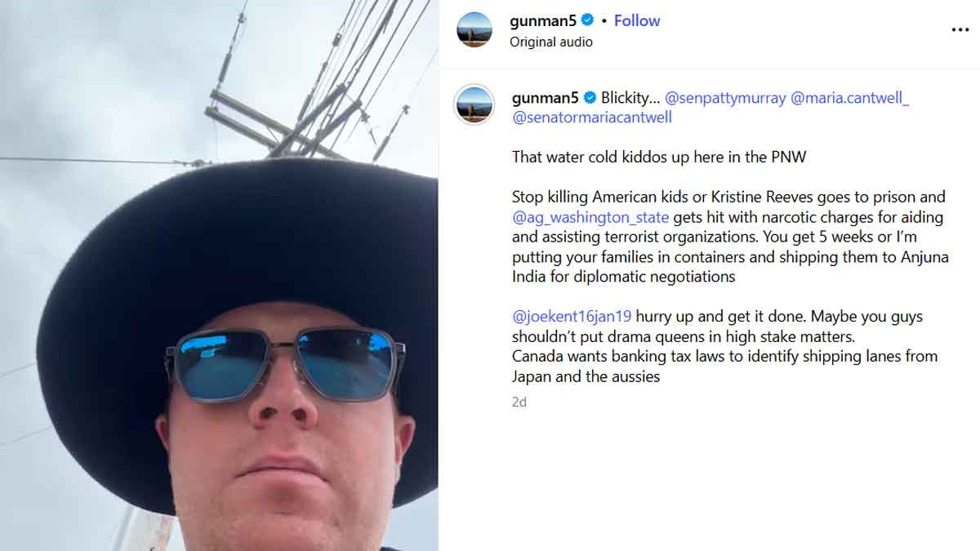Open the @senatormariacantwell profile mention
Image resolution: width=980 pixels, height=551 pixels.
coord(592,118)
